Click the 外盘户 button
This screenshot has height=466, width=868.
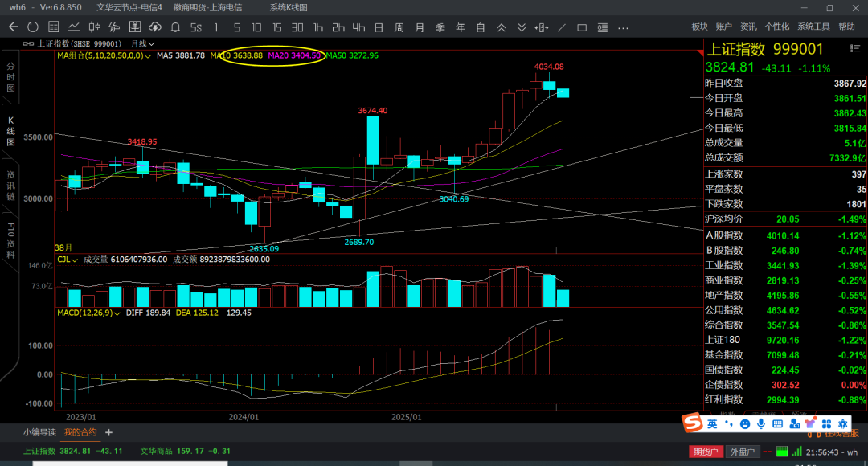tap(743, 452)
